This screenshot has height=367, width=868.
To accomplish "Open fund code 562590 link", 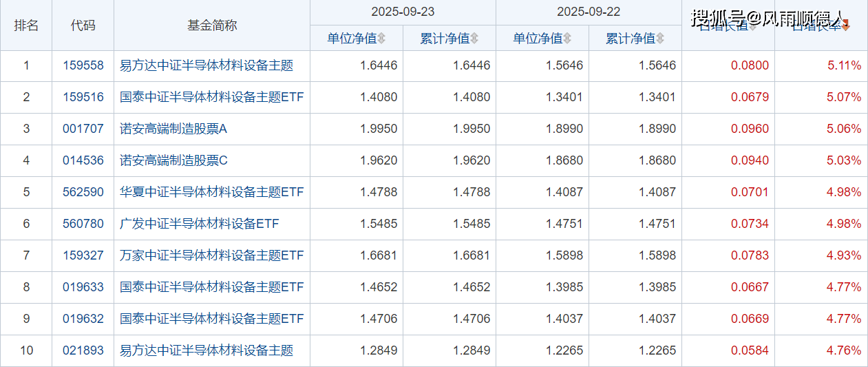I will (83, 192).
